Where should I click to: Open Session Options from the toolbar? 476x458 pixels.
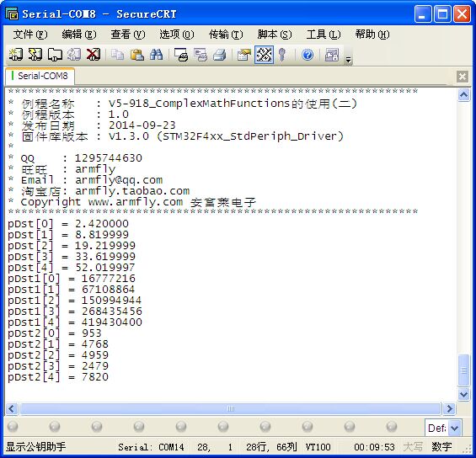click(244, 55)
